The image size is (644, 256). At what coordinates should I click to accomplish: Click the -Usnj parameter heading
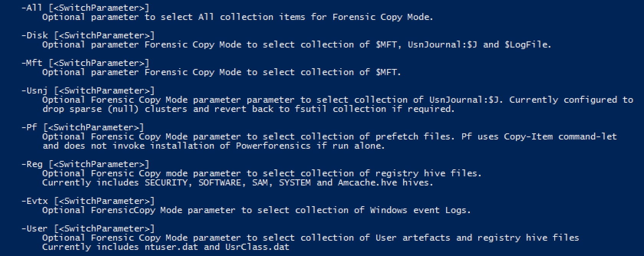[35, 90]
